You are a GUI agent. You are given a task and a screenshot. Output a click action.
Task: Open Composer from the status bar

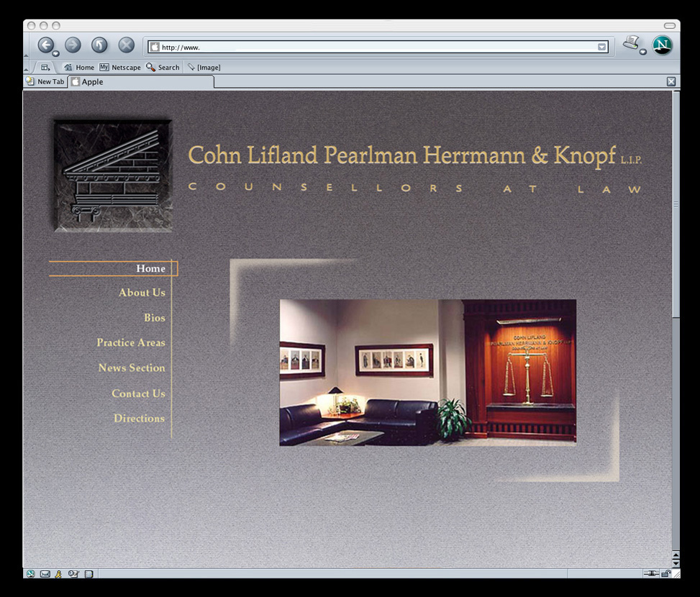[x=73, y=574]
